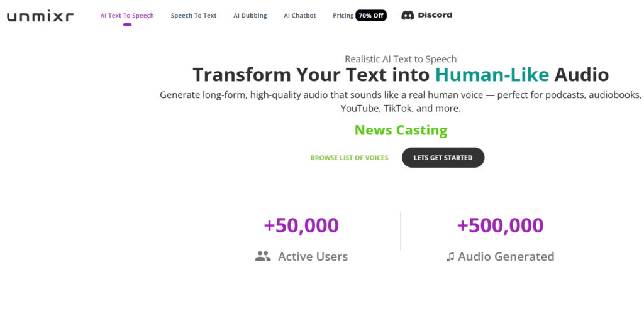Click the 70% Off badge

(371, 16)
